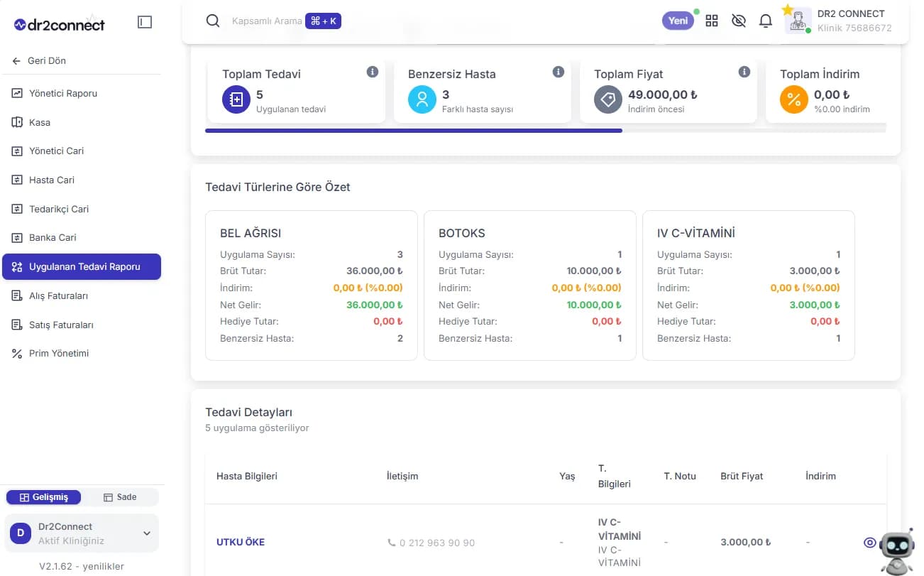924x576 pixels.
Task: Click the Brüt Fiyat column header
Action: (742, 476)
